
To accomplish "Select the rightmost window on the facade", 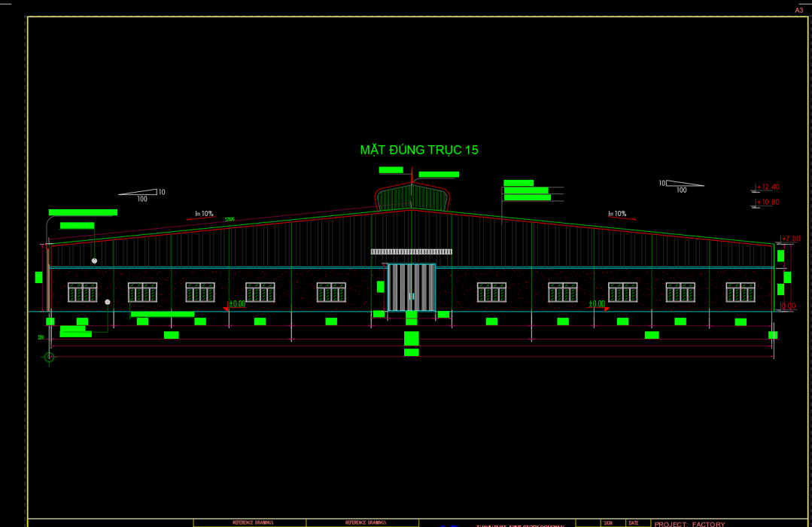I will point(741,292).
